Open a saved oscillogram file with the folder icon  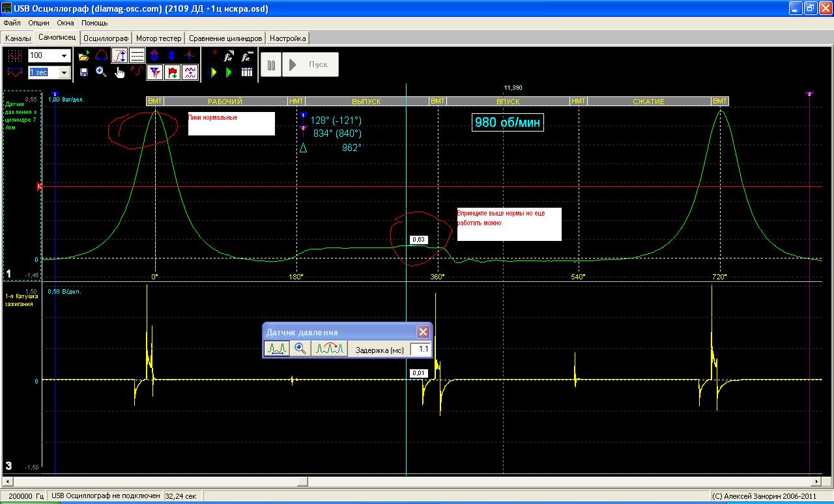click(x=83, y=56)
